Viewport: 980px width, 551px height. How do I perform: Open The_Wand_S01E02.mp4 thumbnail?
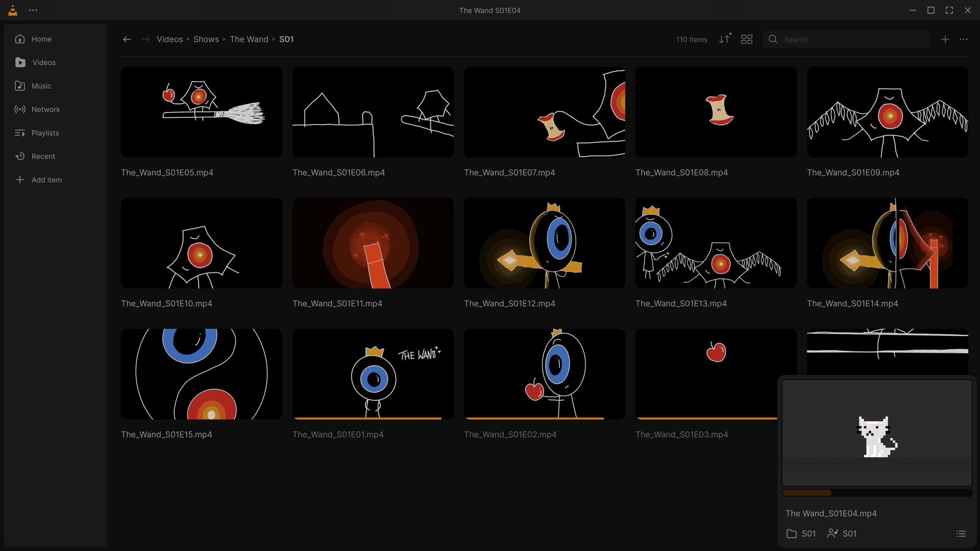pos(545,374)
